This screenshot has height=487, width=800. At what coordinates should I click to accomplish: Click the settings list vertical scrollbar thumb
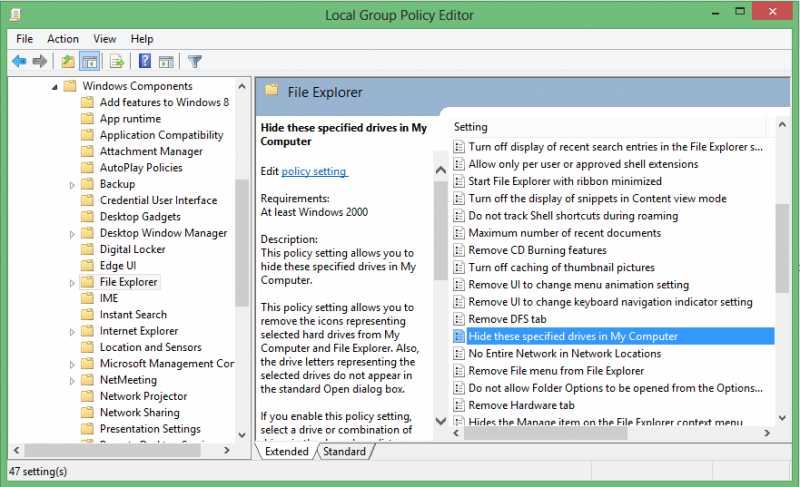(782, 248)
